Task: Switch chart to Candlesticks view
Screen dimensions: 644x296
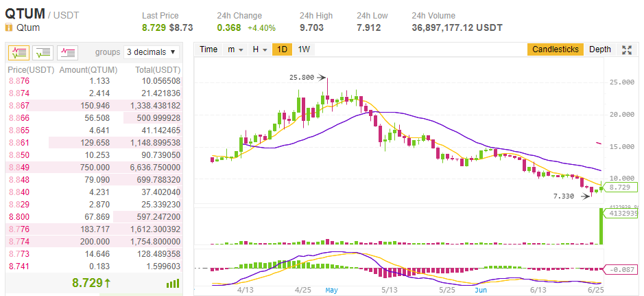Action: pos(556,49)
